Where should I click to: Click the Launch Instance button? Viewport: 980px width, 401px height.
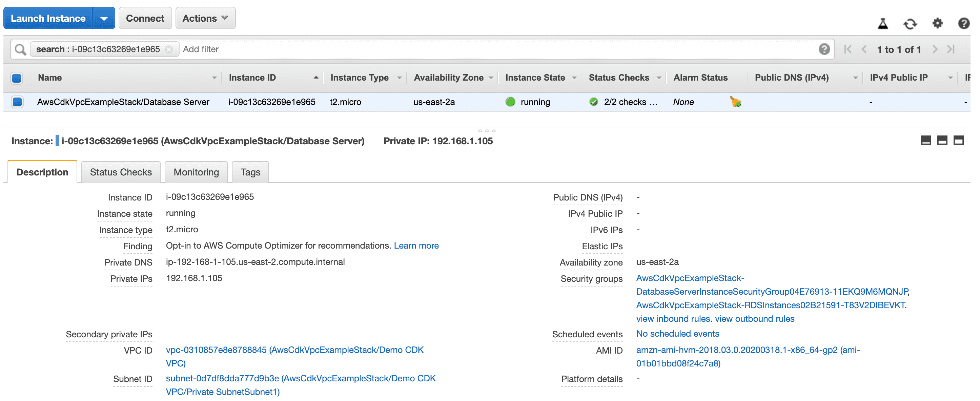tap(48, 18)
